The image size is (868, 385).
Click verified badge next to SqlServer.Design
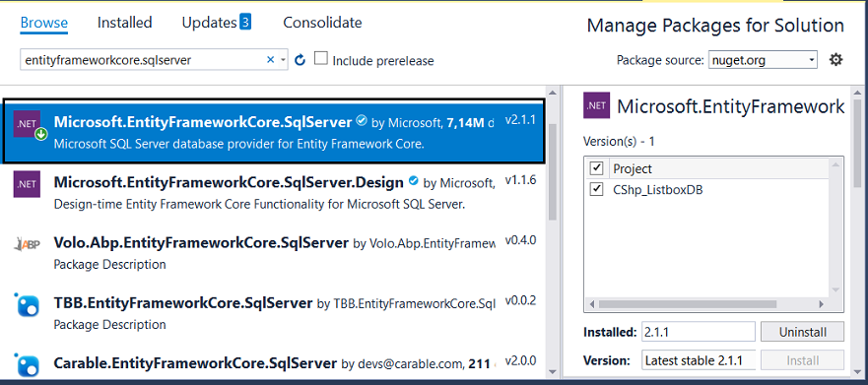(x=413, y=181)
